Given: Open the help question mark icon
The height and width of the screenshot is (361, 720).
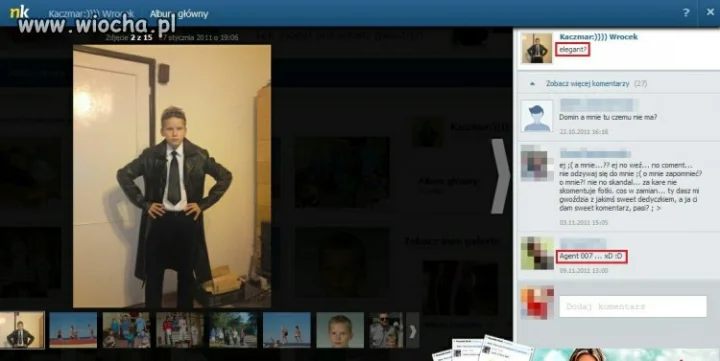Looking at the screenshot, I should (x=686, y=13).
